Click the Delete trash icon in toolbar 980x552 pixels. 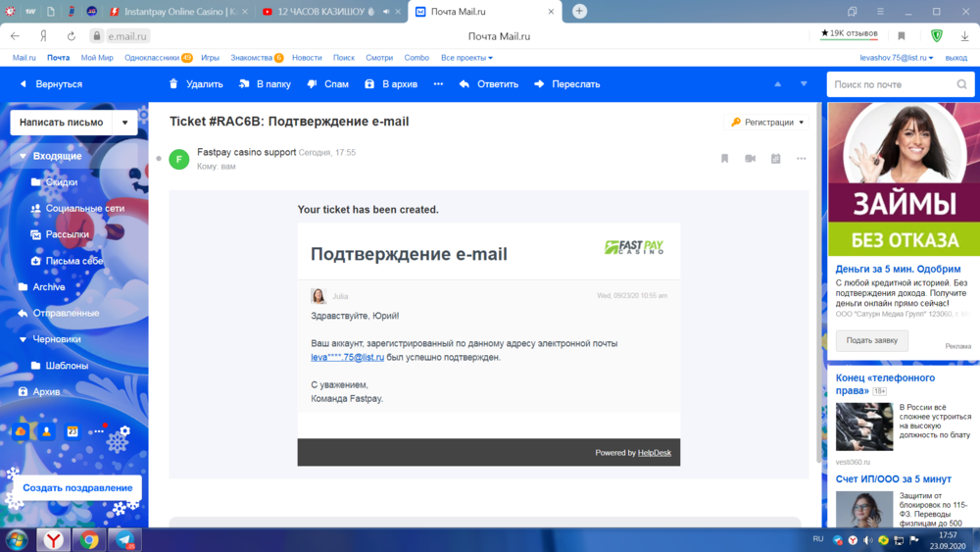coord(173,83)
